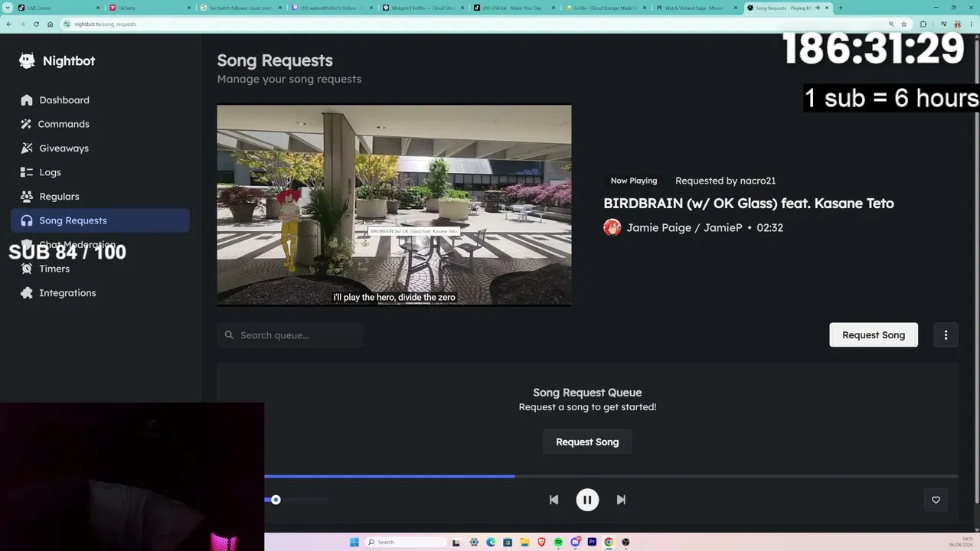Open the three-dot options menu

point(946,334)
